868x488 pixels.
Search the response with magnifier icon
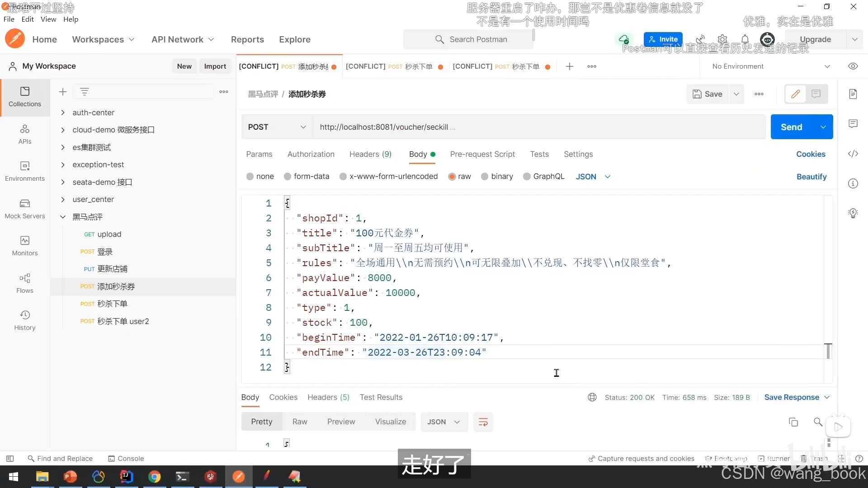pos(818,422)
